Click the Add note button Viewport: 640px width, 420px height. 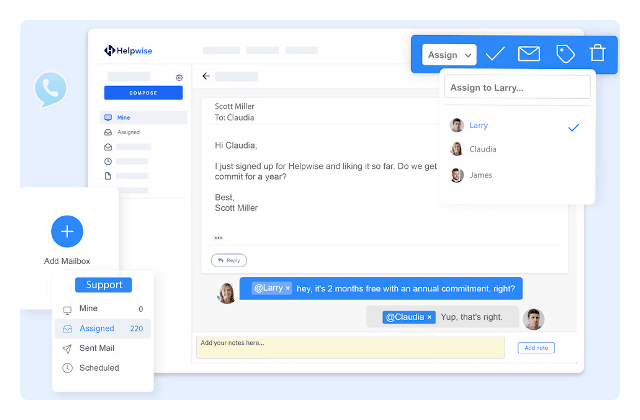[536, 348]
